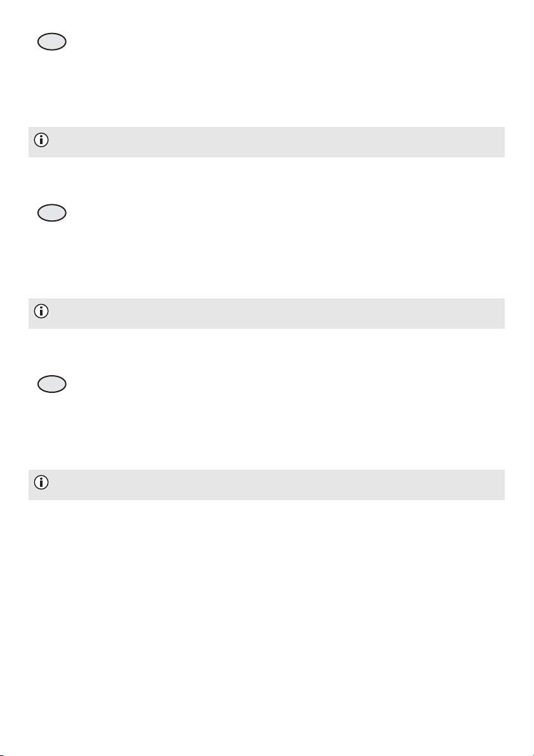Open the circled-i symbol between upper and lower notes
The image size is (534, 756).
pyautogui.click(x=41, y=312)
